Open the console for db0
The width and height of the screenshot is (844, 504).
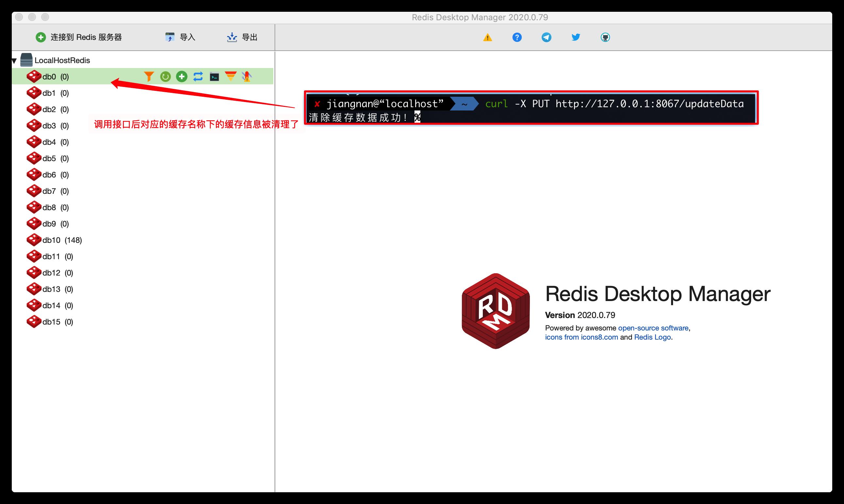214,77
